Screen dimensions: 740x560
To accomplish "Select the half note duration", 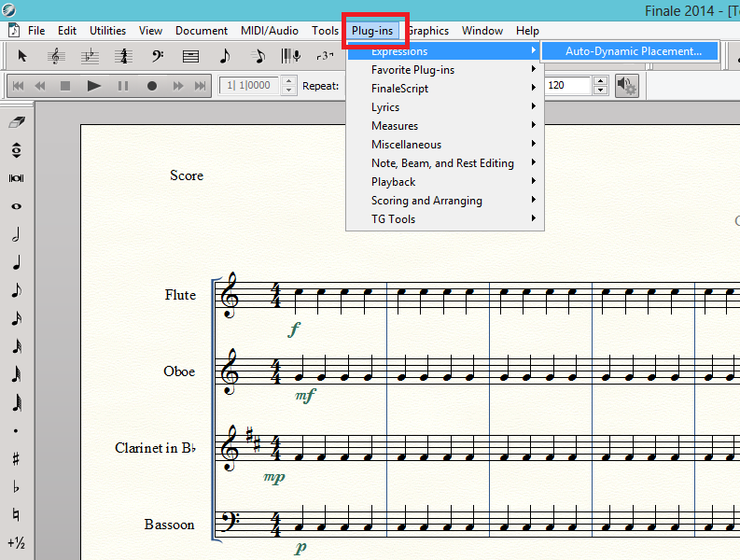I will click(16, 234).
